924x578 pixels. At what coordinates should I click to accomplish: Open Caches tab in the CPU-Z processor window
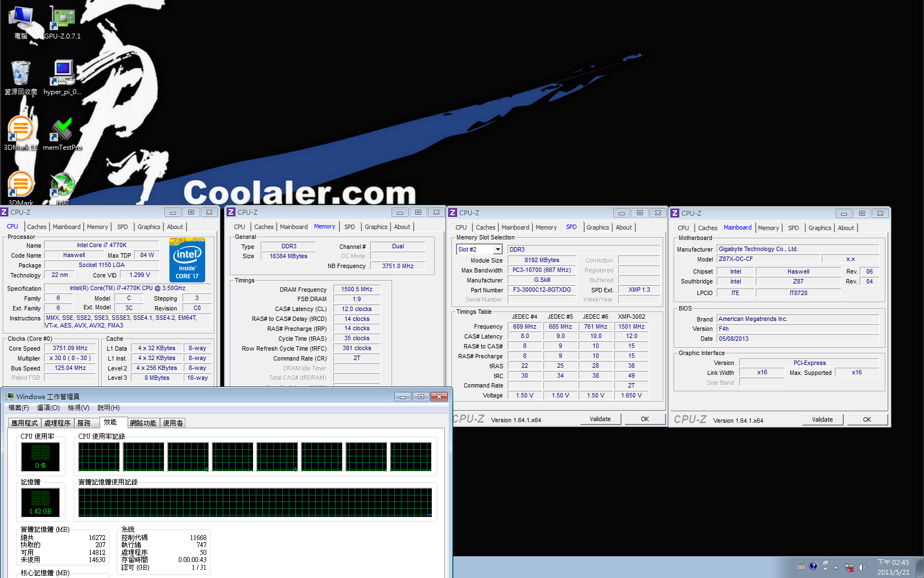click(x=37, y=227)
